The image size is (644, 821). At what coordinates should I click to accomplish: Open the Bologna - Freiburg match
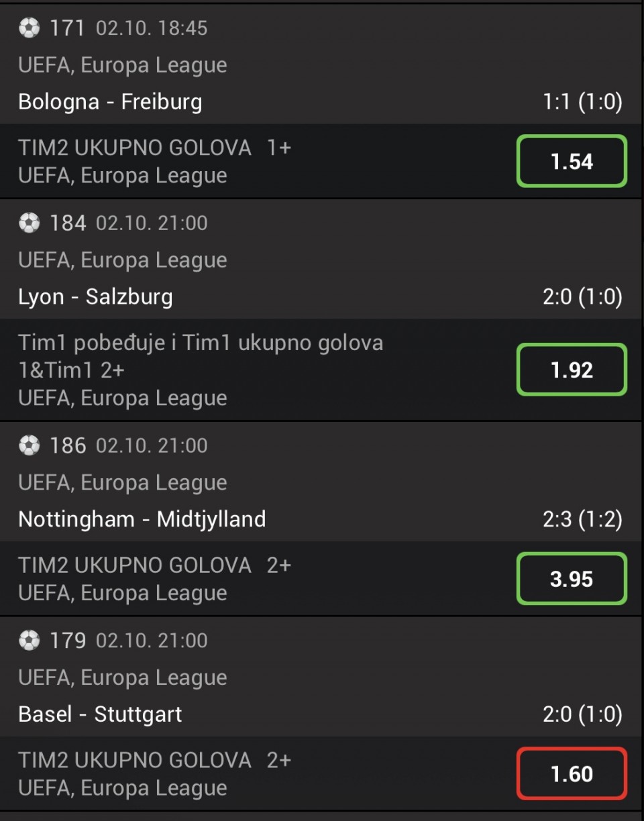pyautogui.click(x=111, y=102)
